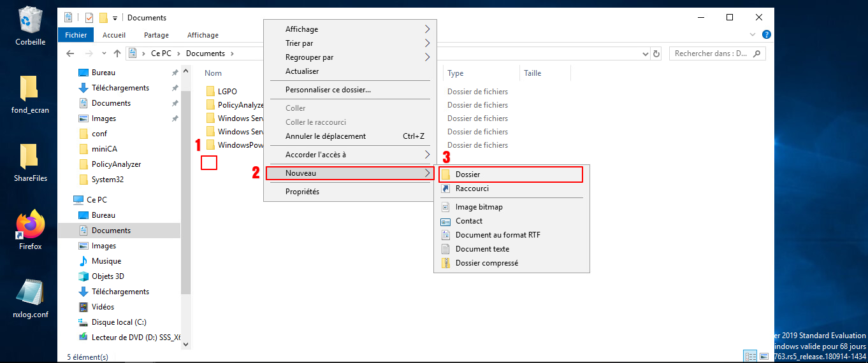The height and width of the screenshot is (363, 868).
Task: Switch to the details view toggle
Action: tap(750, 356)
